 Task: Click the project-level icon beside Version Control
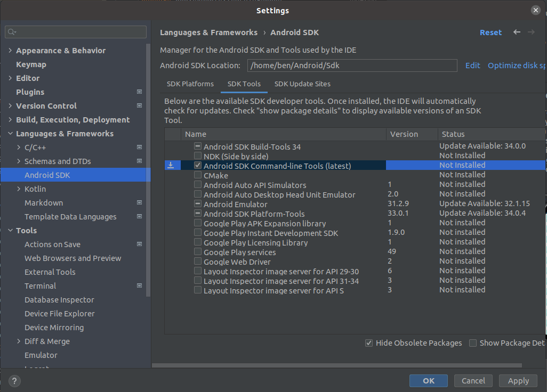point(139,105)
